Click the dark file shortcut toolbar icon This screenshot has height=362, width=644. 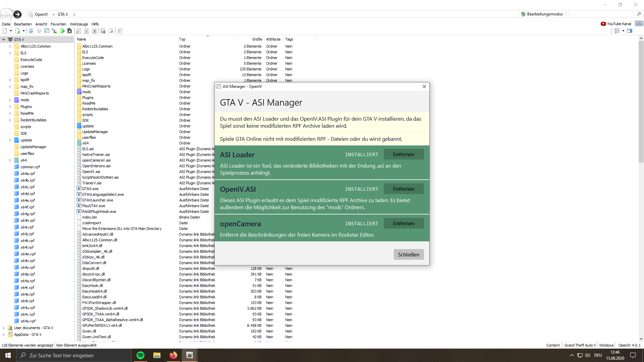70,31
